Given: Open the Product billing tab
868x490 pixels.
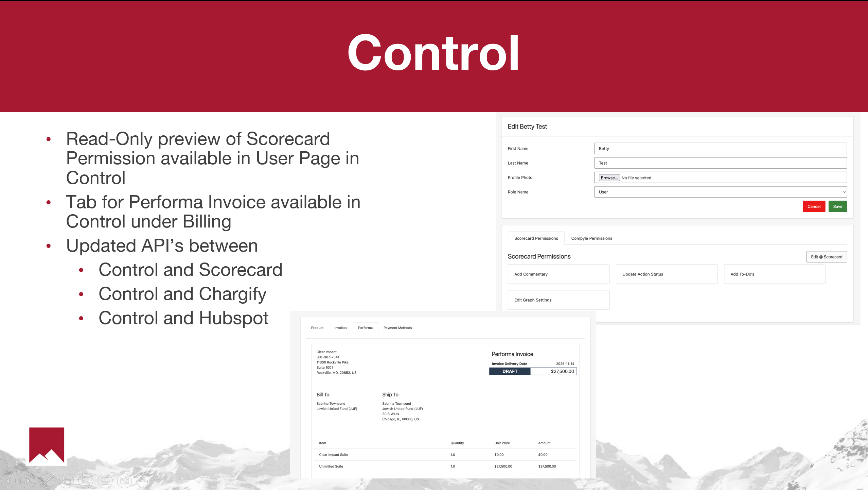Looking at the screenshot, I should click(317, 328).
